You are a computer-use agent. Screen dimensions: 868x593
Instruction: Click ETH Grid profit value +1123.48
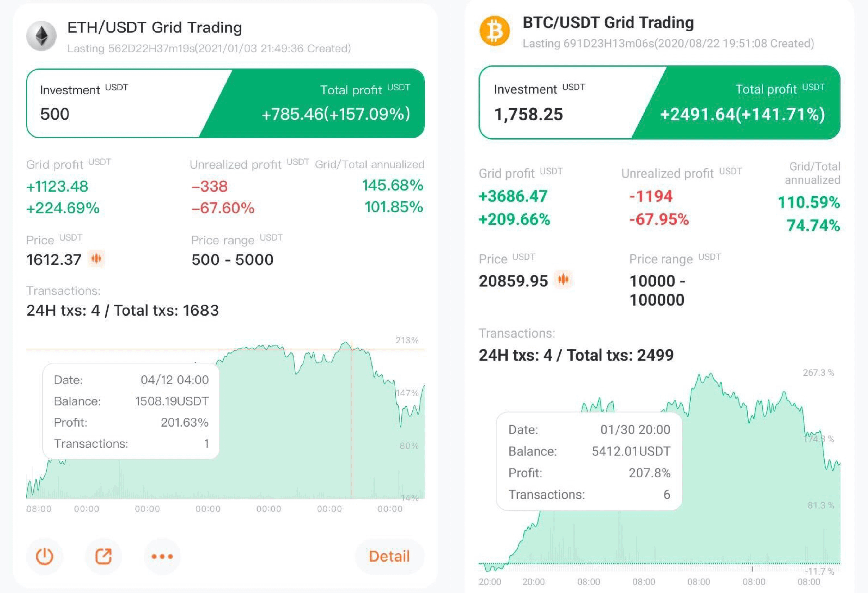(x=57, y=186)
